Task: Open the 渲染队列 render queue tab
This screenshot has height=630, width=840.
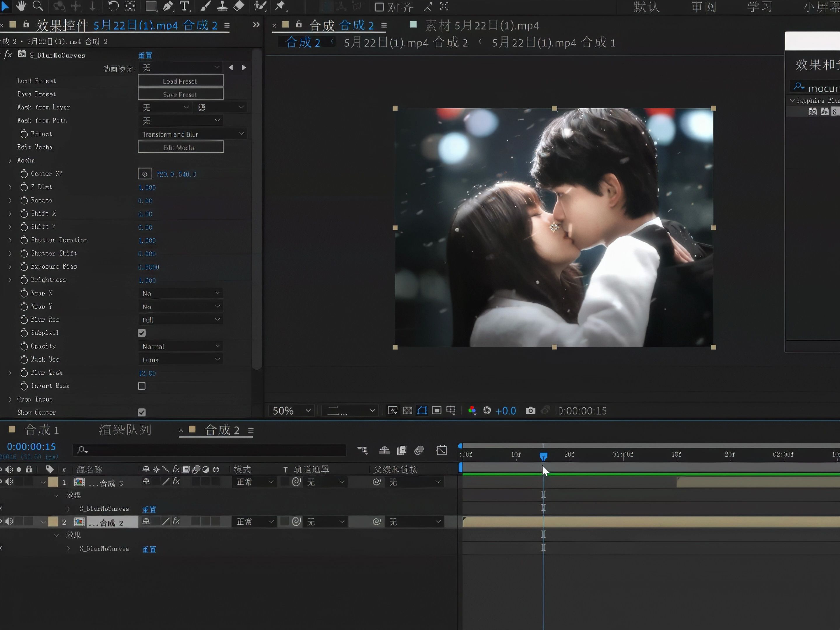Action: click(125, 430)
